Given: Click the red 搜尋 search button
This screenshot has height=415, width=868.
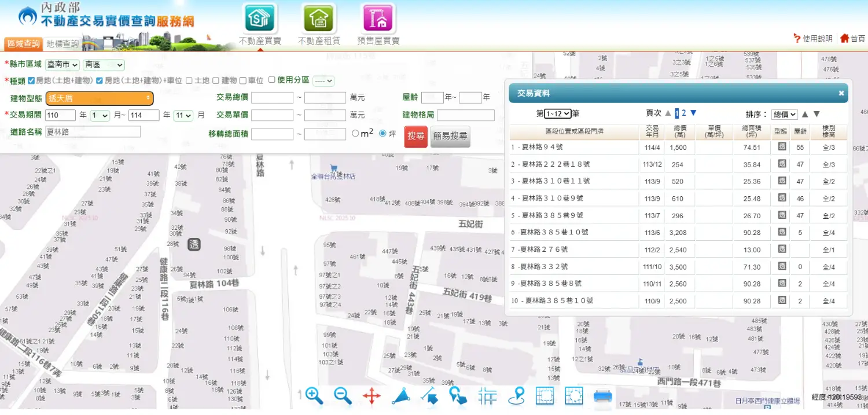Looking at the screenshot, I should coord(415,137).
